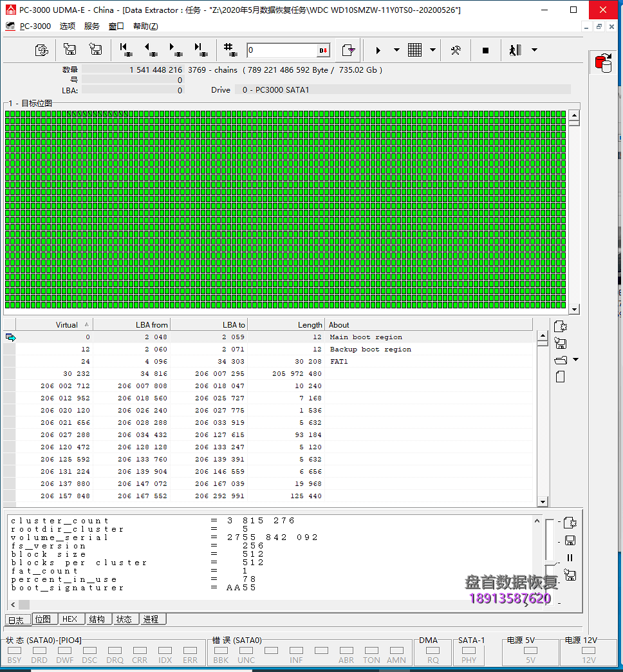The image size is (623, 672).
Task: Click the copy sector export icon
Action: click(348, 50)
